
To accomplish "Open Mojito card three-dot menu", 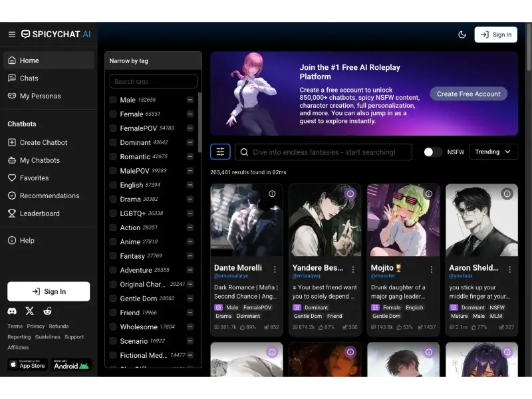I will [x=431, y=269].
